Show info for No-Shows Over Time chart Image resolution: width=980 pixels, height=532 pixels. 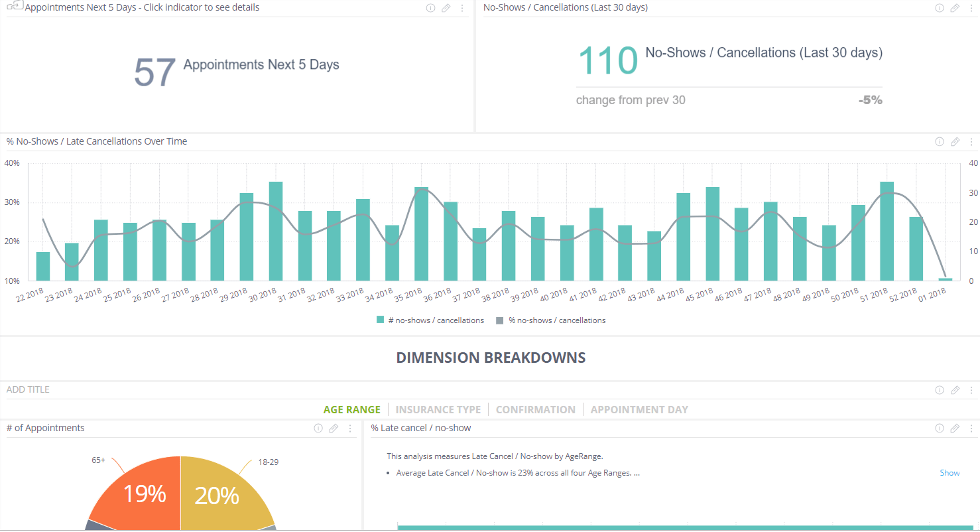click(940, 142)
